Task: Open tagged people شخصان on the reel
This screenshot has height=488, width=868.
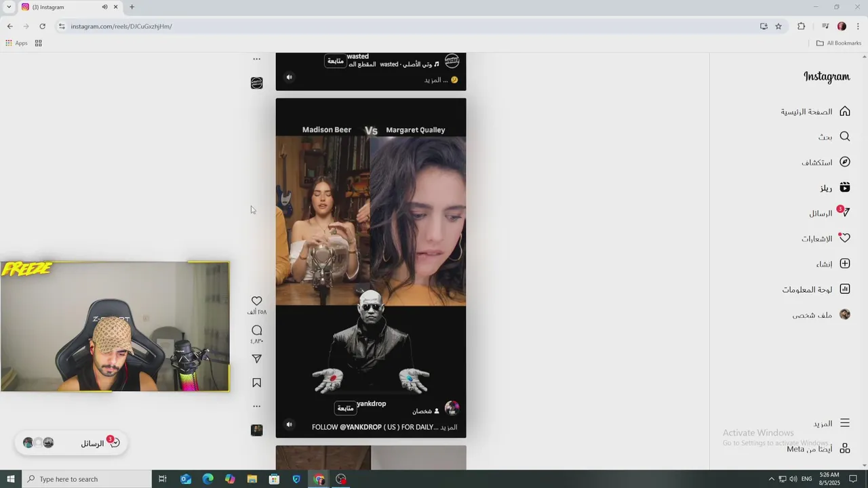Action: point(426,411)
